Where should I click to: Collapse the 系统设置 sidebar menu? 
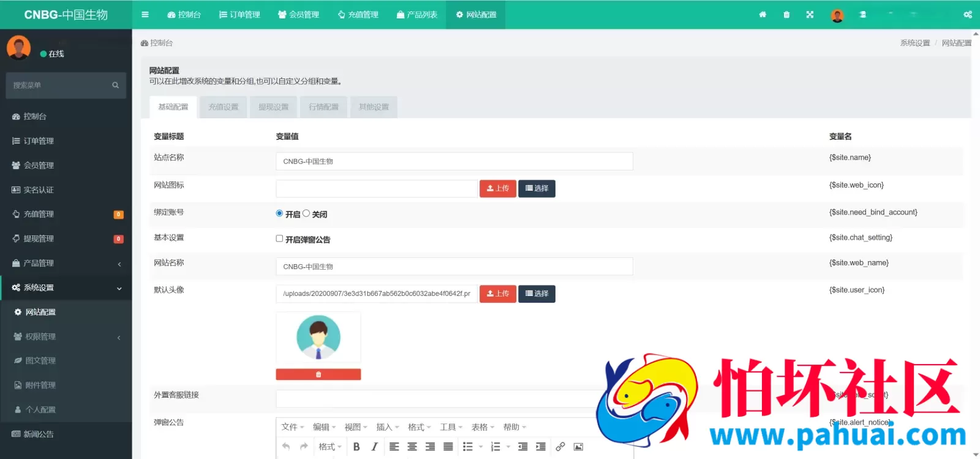coord(66,287)
